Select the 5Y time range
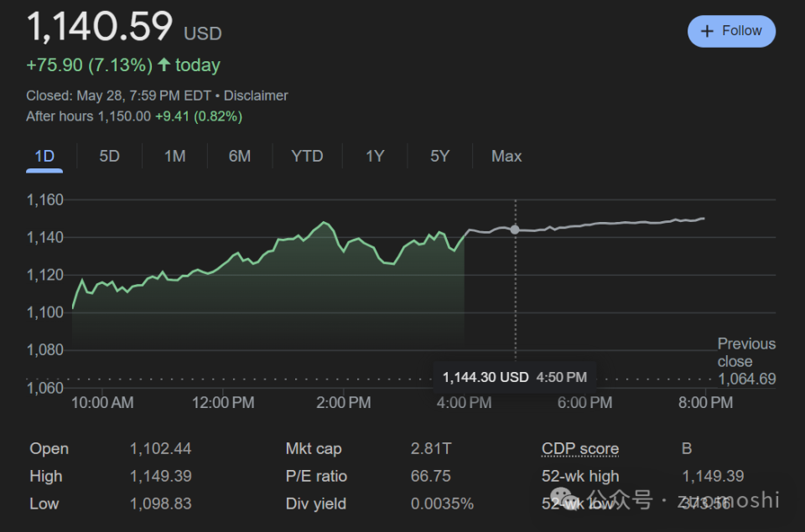Image resolution: width=805 pixels, height=532 pixels. [439, 156]
